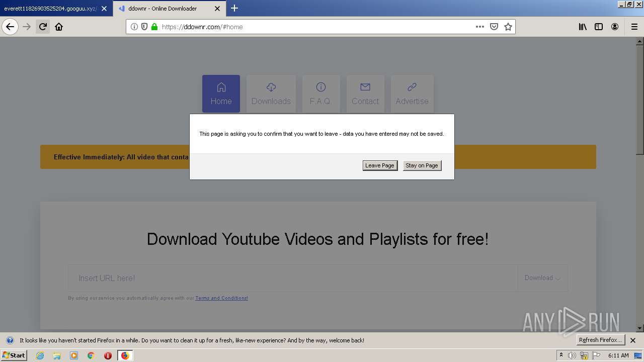Image resolution: width=644 pixels, height=362 pixels.
Task: Expand the Download format dropdown
Action: pos(542,278)
